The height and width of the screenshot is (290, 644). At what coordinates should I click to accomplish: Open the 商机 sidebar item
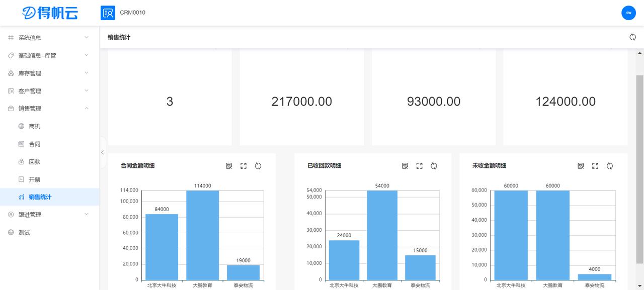click(x=34, y=126)
